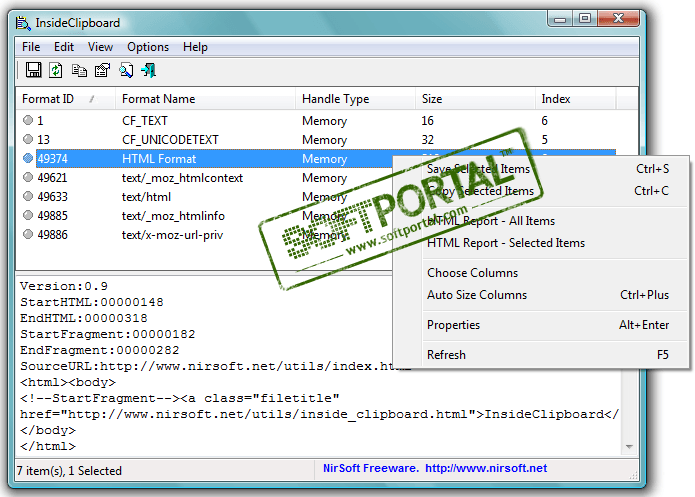Click the Refresh toolbar icon
The height and width of the screenshot is (497, 695).
pos(56,70)
